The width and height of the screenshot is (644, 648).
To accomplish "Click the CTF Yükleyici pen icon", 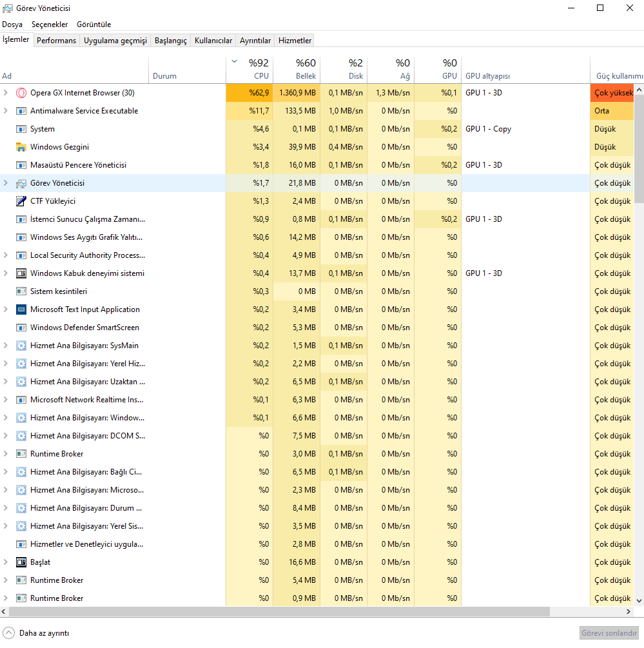I will pos(21,201).
